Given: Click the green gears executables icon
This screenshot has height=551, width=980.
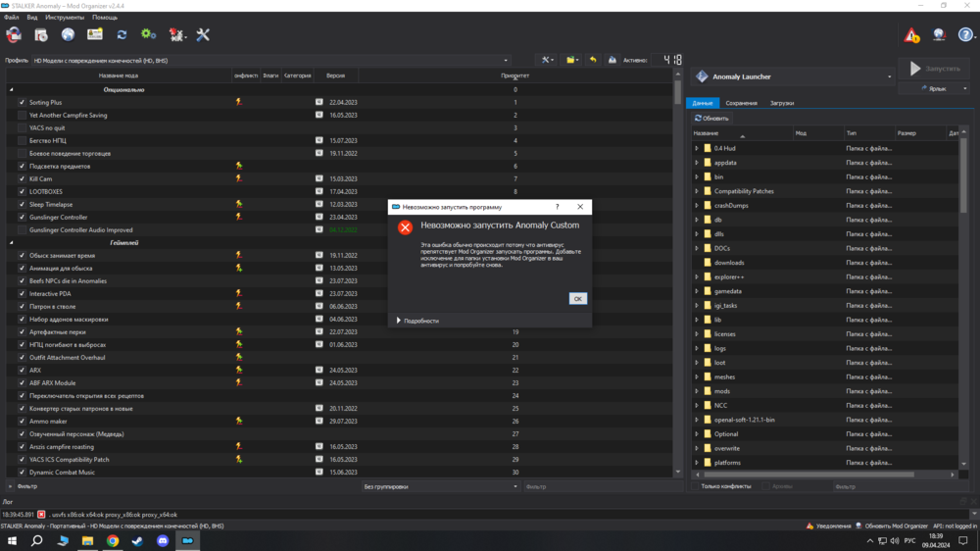Looking at the screenshot, I should [148, 35].
